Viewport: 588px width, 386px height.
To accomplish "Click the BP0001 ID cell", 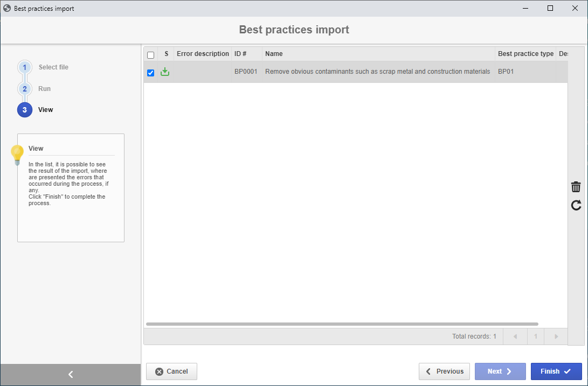I will [246, 72].
